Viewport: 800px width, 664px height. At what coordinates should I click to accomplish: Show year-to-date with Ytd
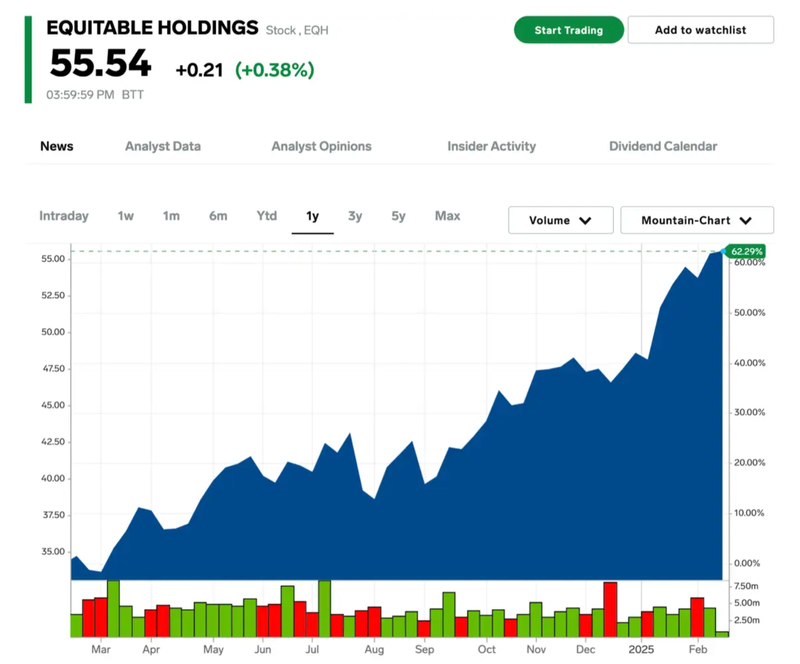pyautogui.click(x=266, y=216)
